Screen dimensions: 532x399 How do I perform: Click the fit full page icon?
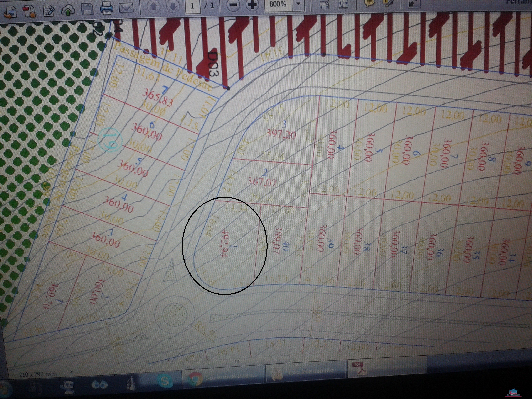(343, 4)
